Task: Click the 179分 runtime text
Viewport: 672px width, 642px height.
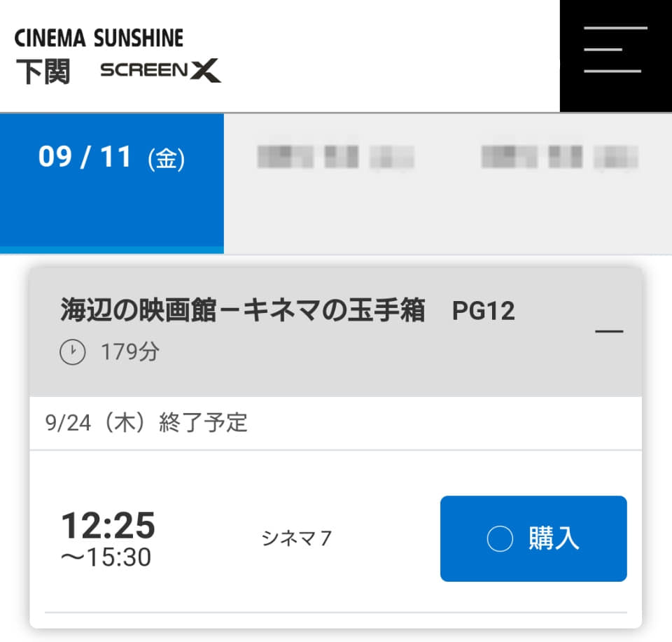Action: pos(130,352)
